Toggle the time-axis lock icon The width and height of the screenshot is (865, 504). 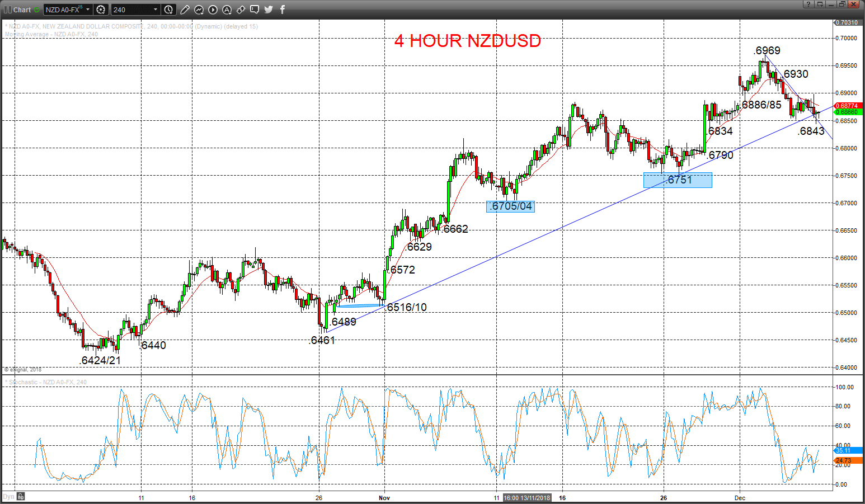click(x=21, y=496)
